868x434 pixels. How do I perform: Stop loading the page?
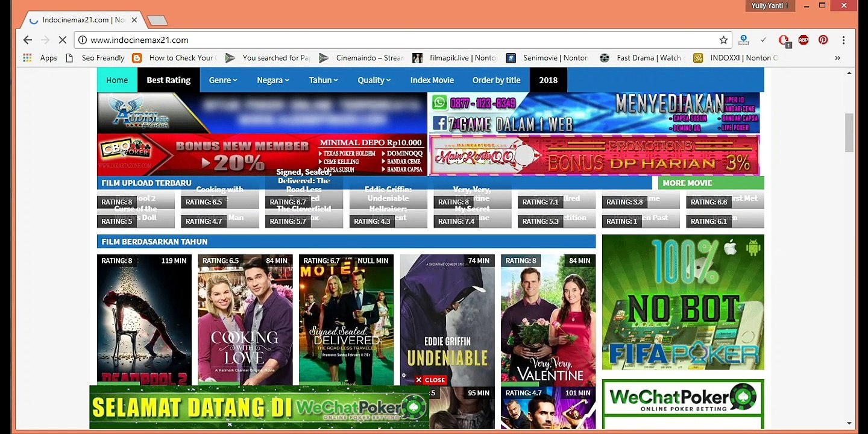63,40
